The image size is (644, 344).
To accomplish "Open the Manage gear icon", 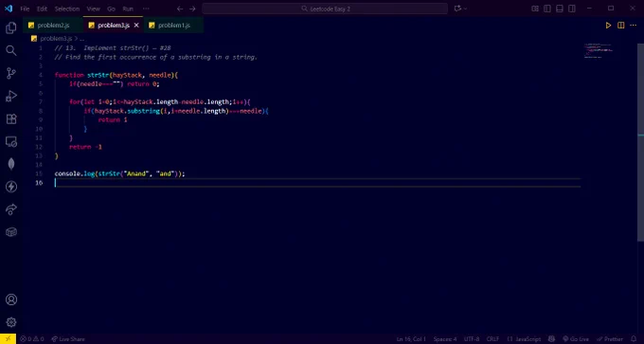I will [11, 322].
